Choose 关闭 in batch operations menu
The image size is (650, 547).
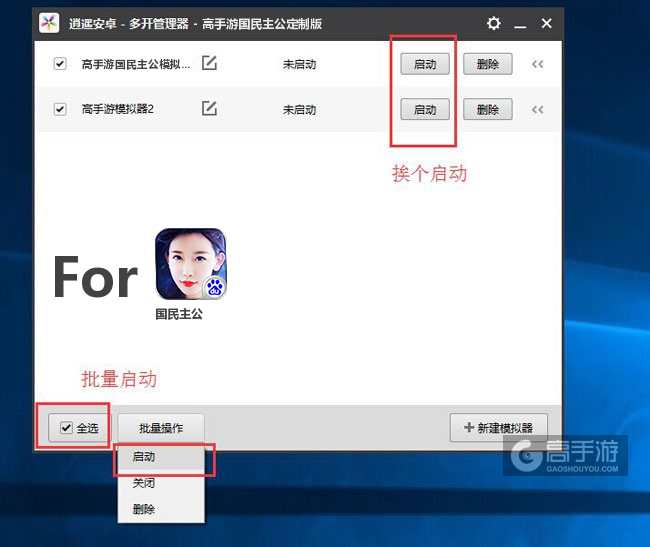point(161,483)
